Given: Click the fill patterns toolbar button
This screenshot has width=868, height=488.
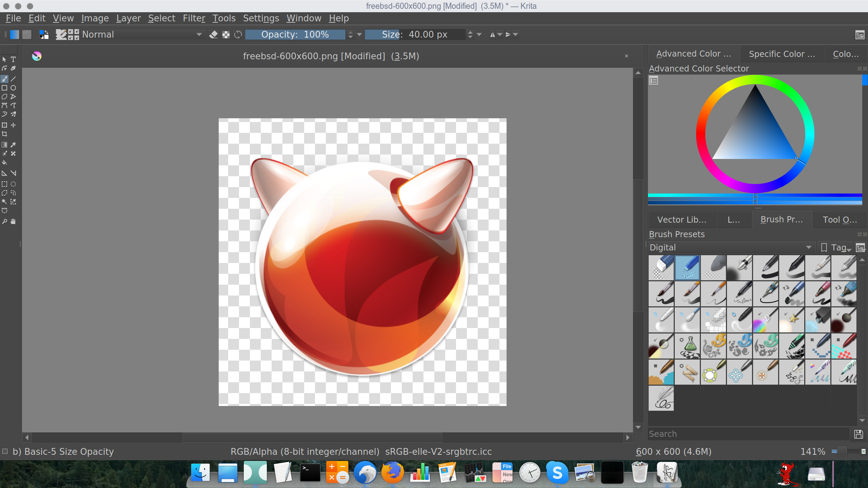Looking at the screenshot, I should (27, 35).
